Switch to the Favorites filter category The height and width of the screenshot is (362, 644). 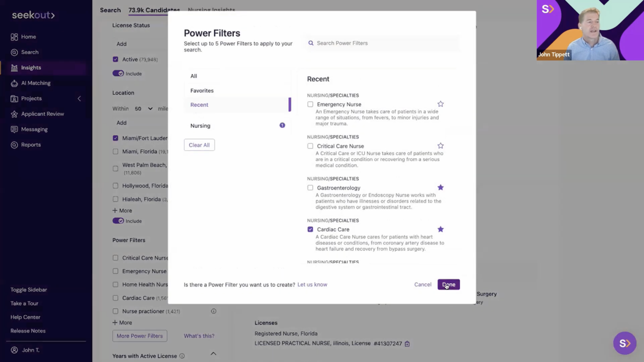point(202,91)
